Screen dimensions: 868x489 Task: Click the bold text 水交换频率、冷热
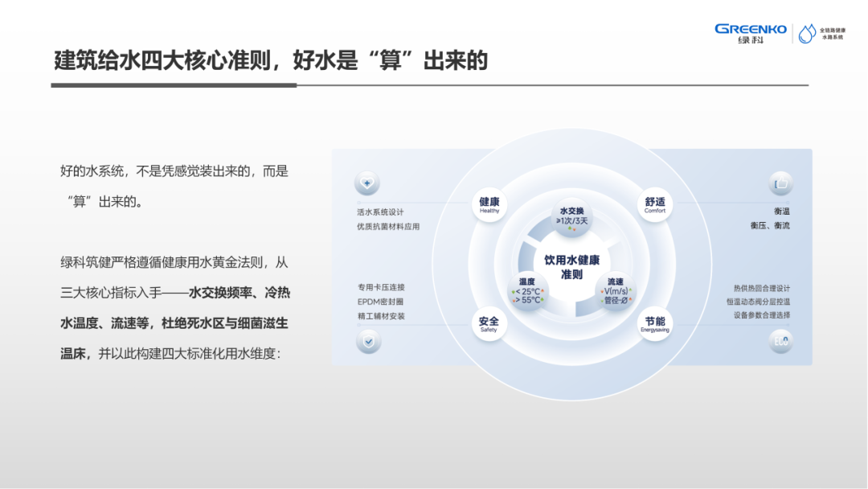pyautogui.click(x=240, y=293)
